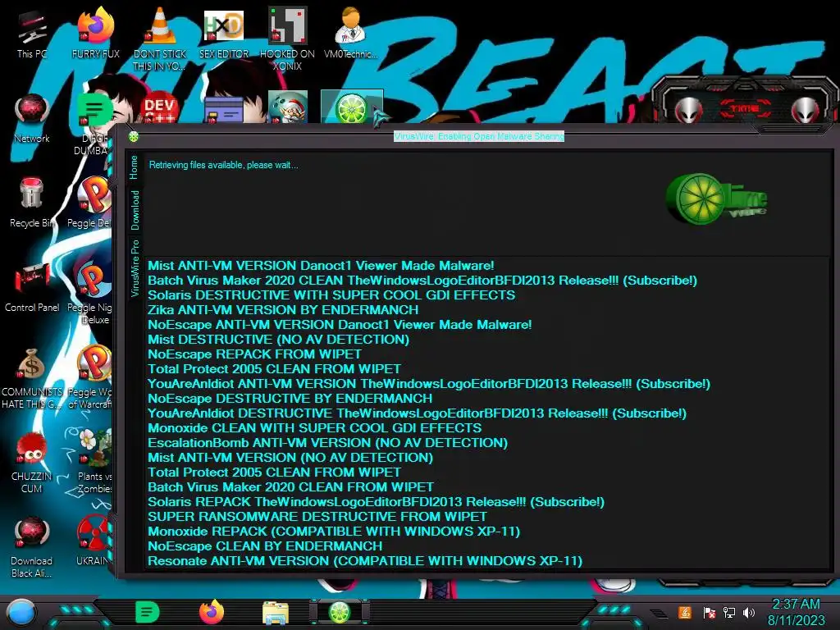Image resolution: width=840 pixels, height=630 pixels.
Task: Switch to the Download side tab
Action: coord(135,210)
